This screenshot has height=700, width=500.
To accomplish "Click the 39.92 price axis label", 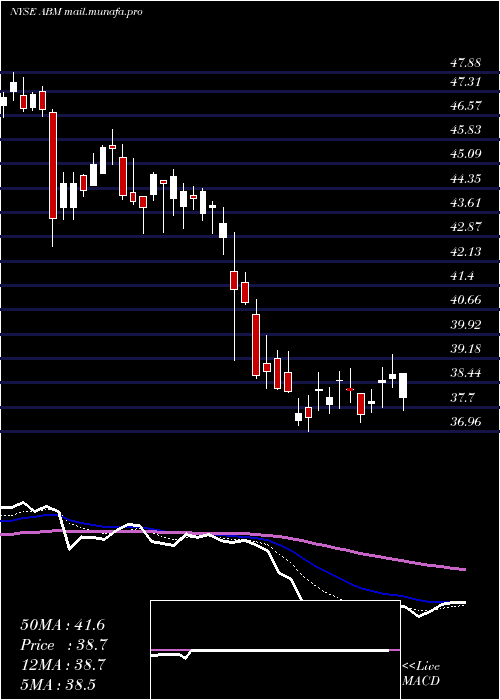I will pos(465,325).
